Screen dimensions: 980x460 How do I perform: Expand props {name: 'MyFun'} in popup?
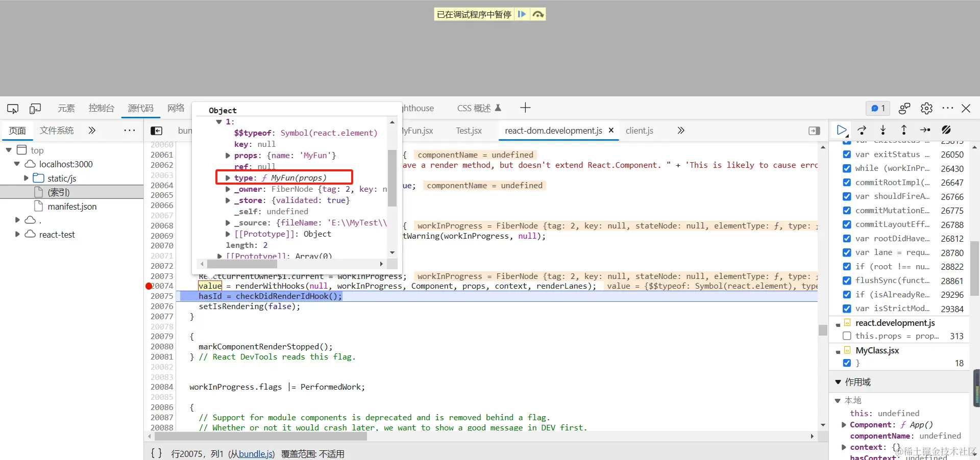(x=228, y=156)
